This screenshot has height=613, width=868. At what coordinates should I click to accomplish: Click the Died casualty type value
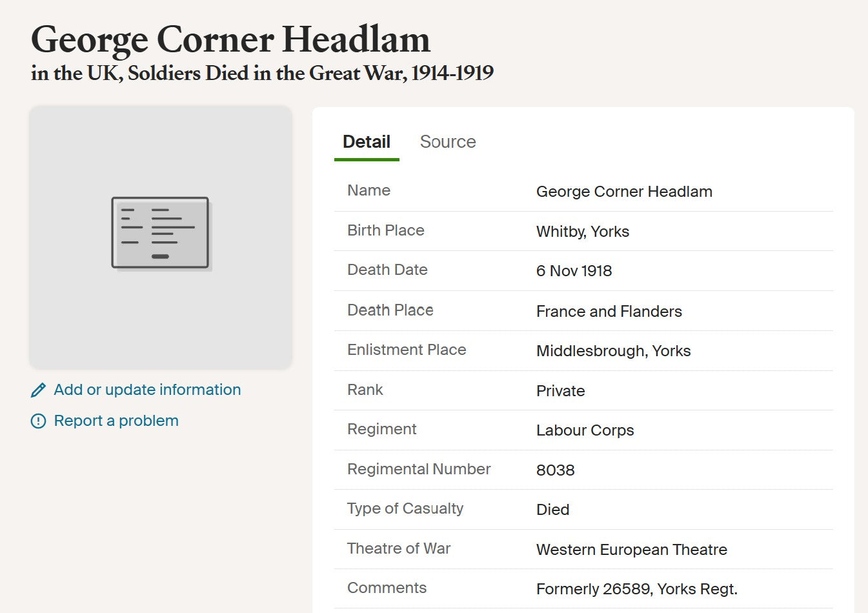pyautogui.click(x=552, y=510)
